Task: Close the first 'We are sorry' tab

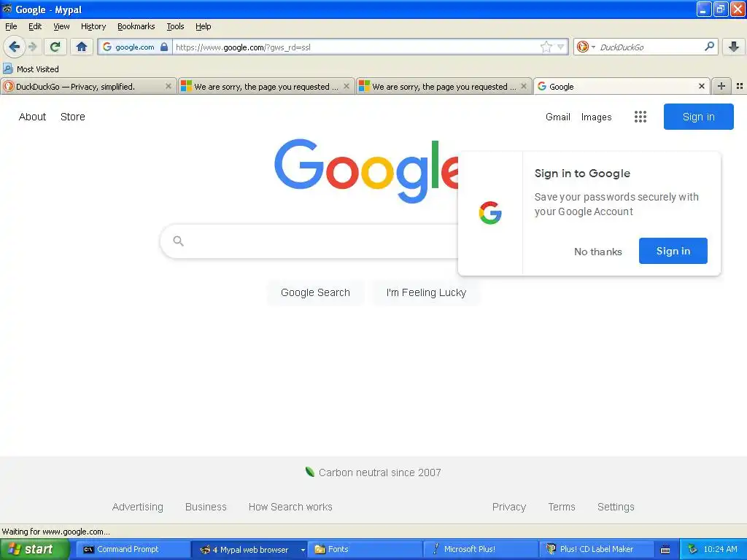Action: point(347,86)
